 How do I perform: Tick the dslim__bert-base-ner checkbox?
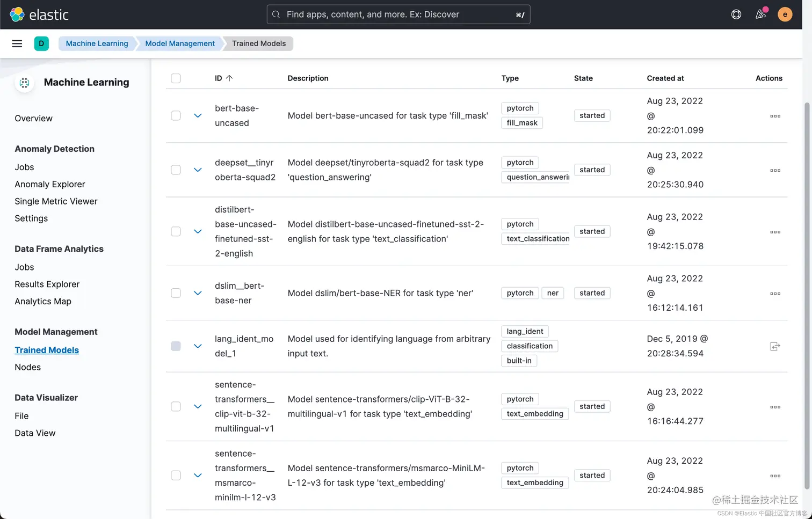coord(176,293)
